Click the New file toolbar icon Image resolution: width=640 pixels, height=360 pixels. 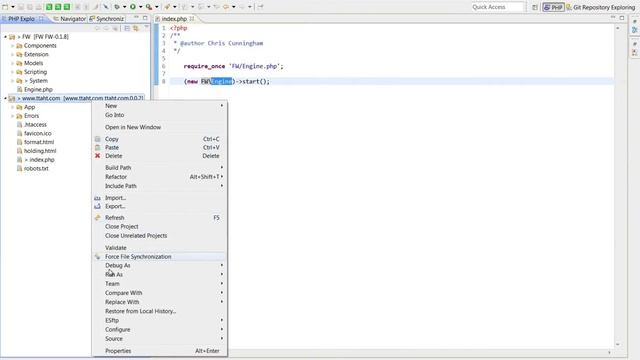(5, 7)
